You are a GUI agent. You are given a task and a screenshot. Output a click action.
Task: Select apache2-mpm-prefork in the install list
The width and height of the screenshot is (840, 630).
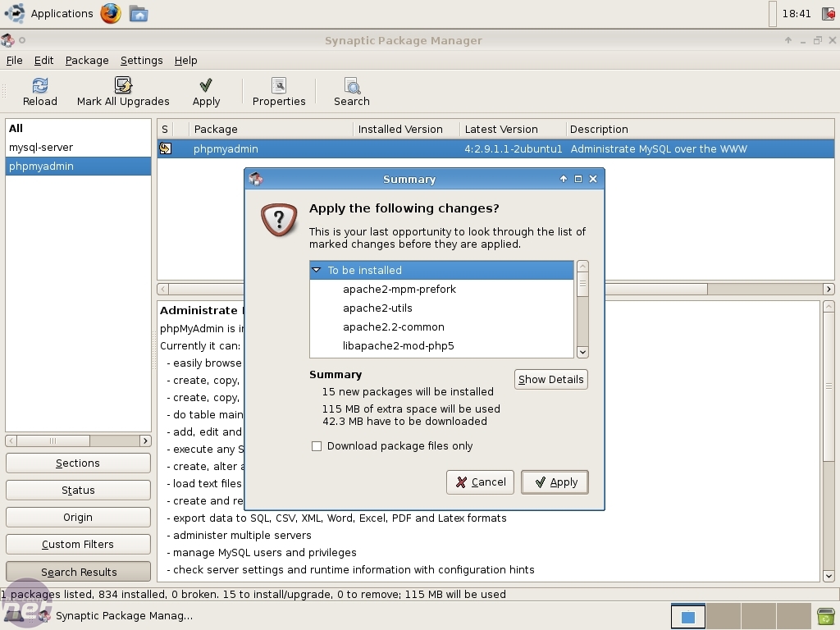click(x=441, y=290)
